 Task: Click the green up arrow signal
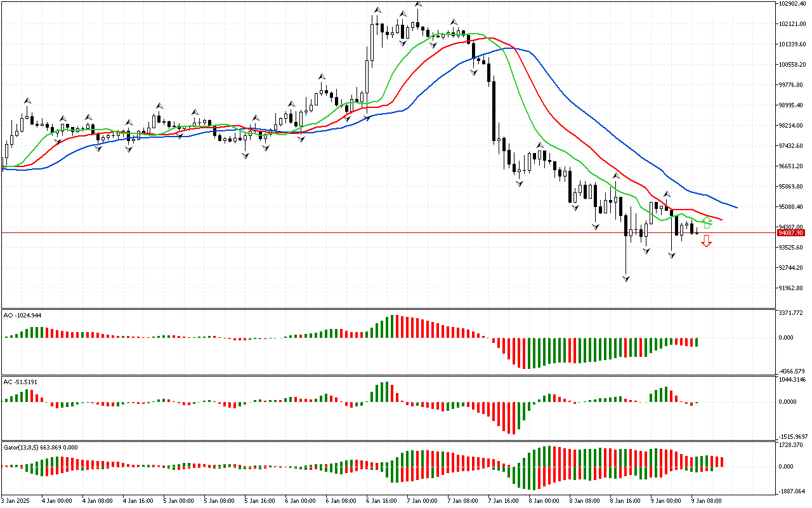point(707,222)
